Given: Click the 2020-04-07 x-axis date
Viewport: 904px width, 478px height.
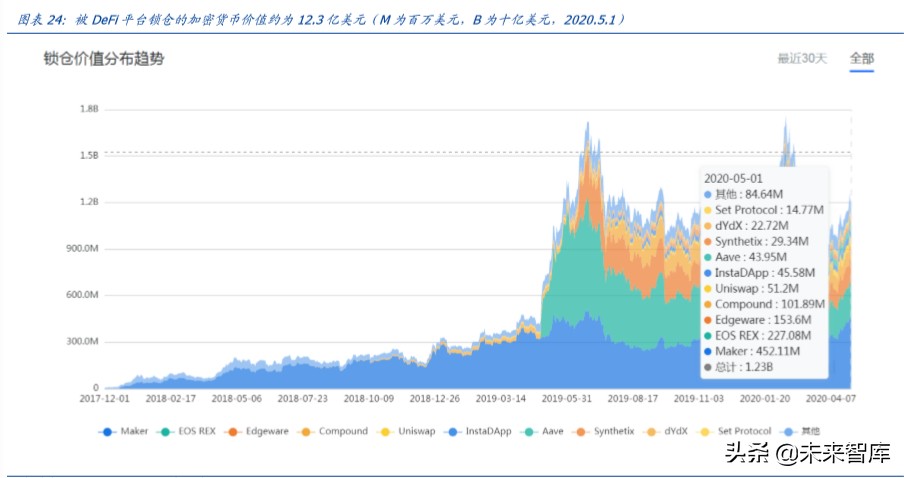Looking at the screenshot, I should tap(831, 398).
